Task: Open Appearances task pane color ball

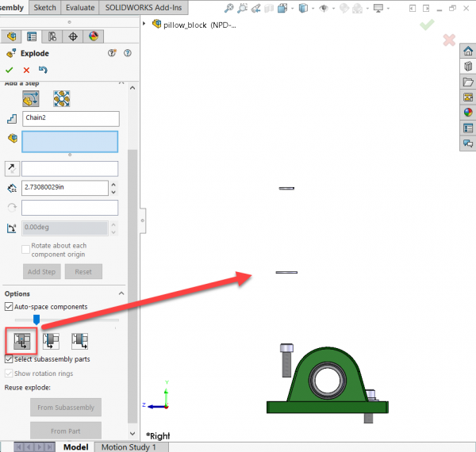Action: coord(468,113)
